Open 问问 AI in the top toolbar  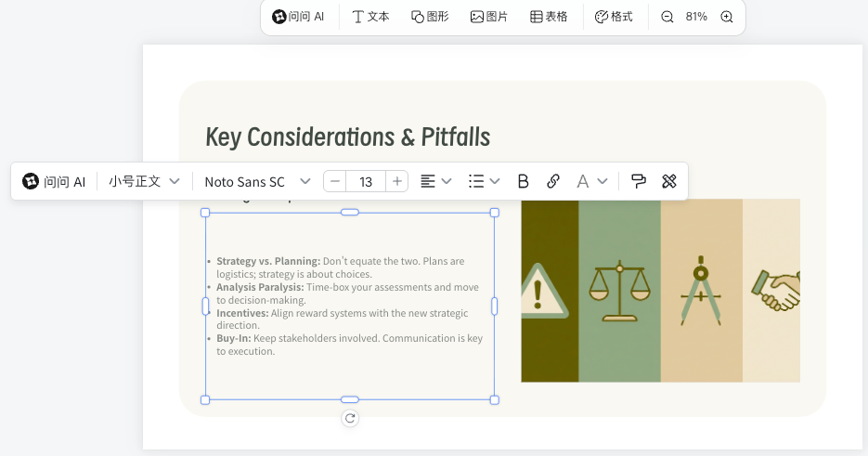coord(298,17)
